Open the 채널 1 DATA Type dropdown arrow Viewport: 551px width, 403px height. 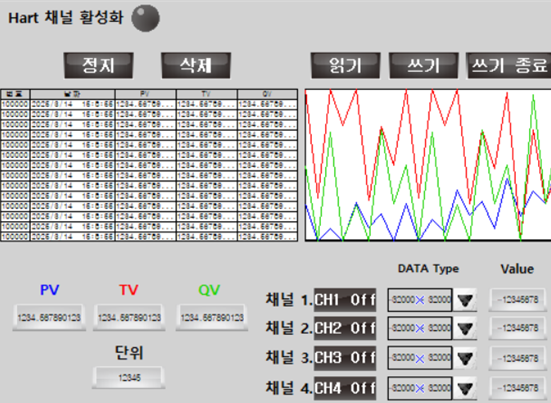[x=465, y=300]
